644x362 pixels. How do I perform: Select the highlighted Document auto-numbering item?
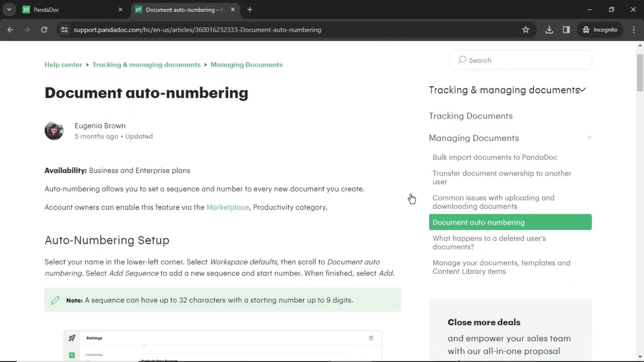click(510, 222)
